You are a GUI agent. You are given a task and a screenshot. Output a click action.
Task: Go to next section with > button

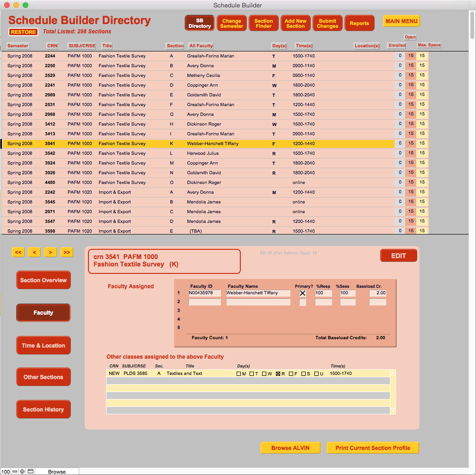pyautogui.click(x=50, y=252)
